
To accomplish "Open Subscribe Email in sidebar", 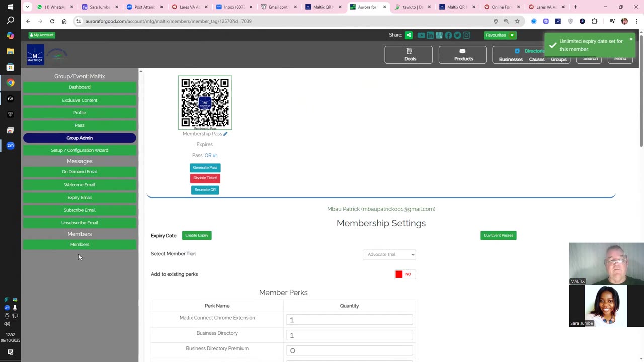I will 79,210.
